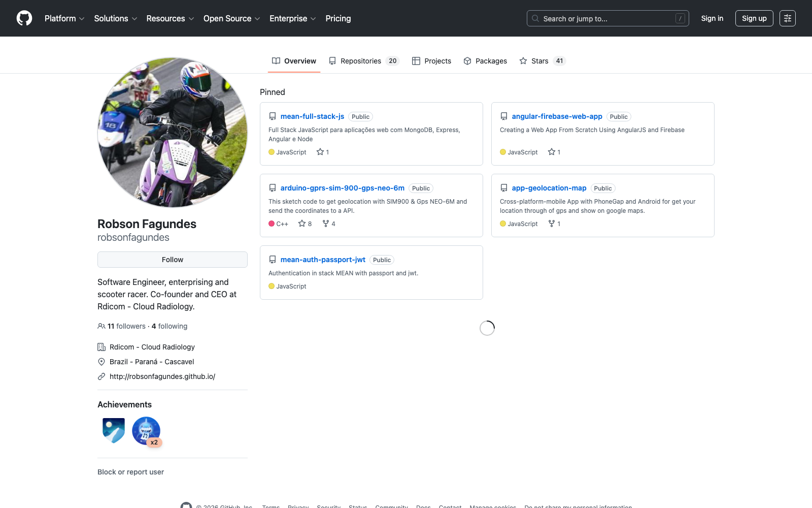Click the Rdicom - Cloud Radiology organization text
Screen dimensions: 812x508
[x=152, y=347]
